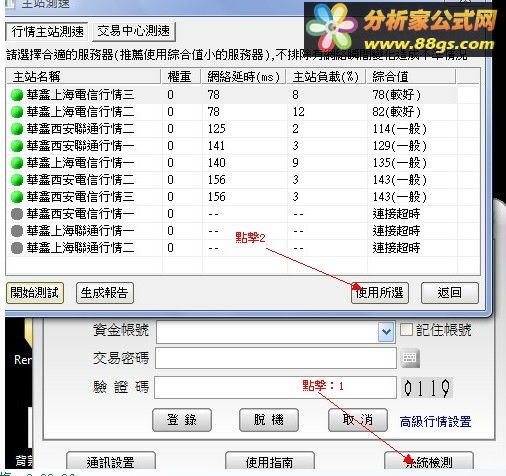Click green status icon for 華鑫西安聯通行情一
Viewport: 506px width, 476px height.
[17, 146]
